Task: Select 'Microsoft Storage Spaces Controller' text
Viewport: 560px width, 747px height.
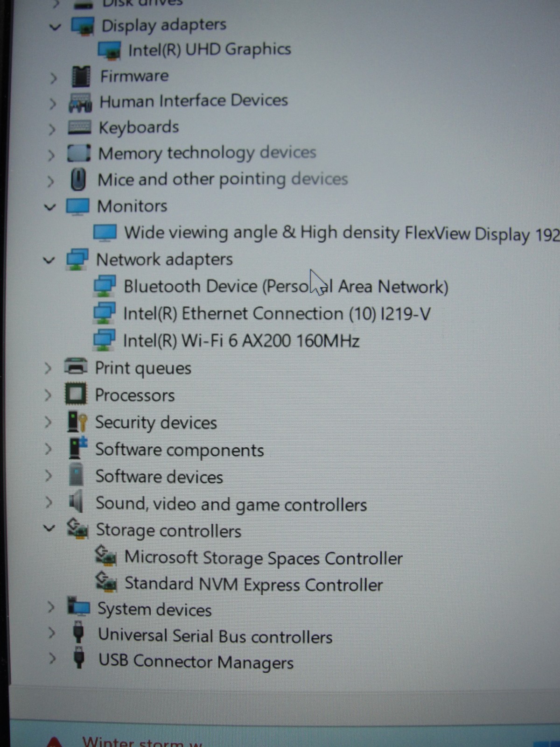Action: click(263, 558)
